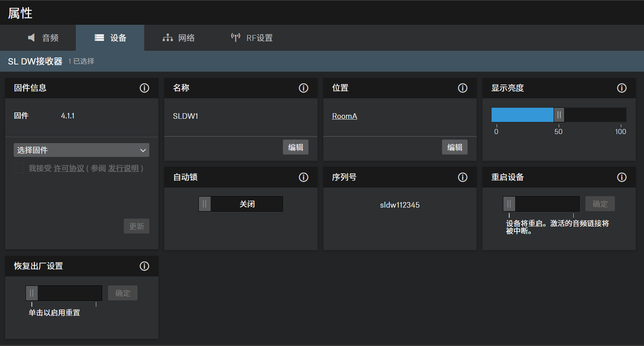Viewport: 644px width, 346px height.
Task: Enable the 重启设备 slide switch
Action: pyautogui.click(x=541, y=204)
